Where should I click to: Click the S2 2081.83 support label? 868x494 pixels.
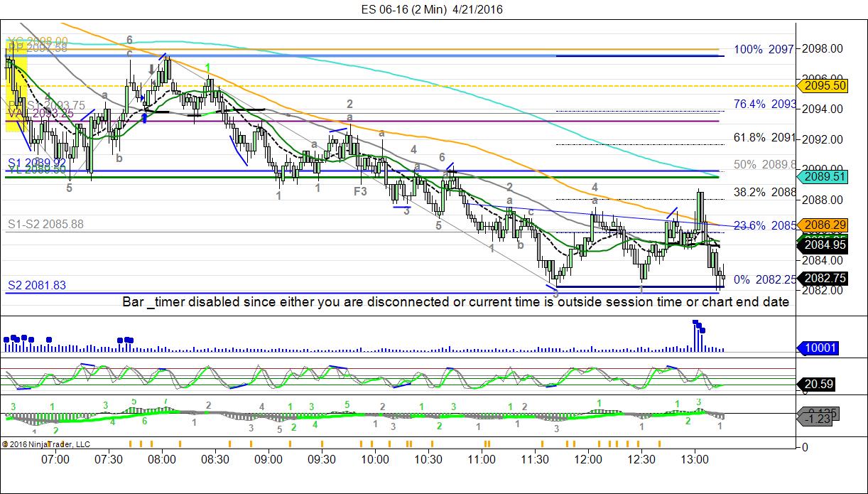pyautogui.click(x=37, y=285)
